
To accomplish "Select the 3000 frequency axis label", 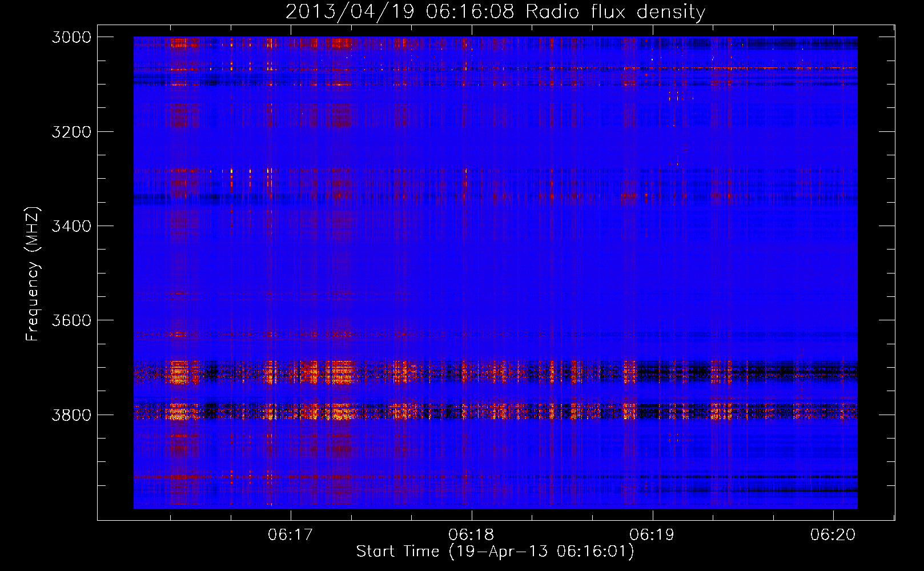I will pyautogui.click(x=71, y=37).
